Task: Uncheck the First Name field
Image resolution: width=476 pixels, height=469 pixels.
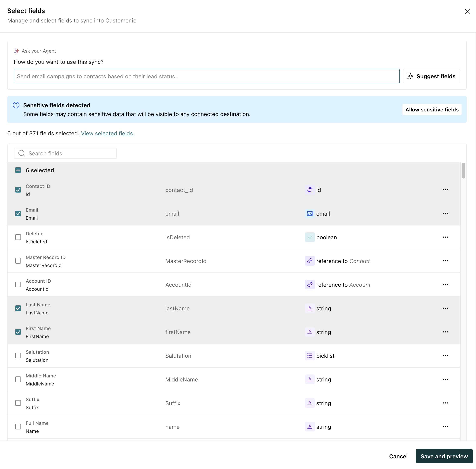Action: click(18, 332)
